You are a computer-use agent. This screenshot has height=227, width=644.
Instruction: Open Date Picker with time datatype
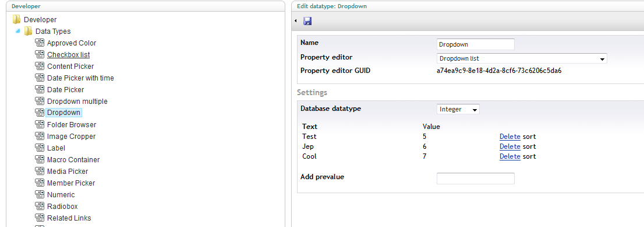pos(80,78)
